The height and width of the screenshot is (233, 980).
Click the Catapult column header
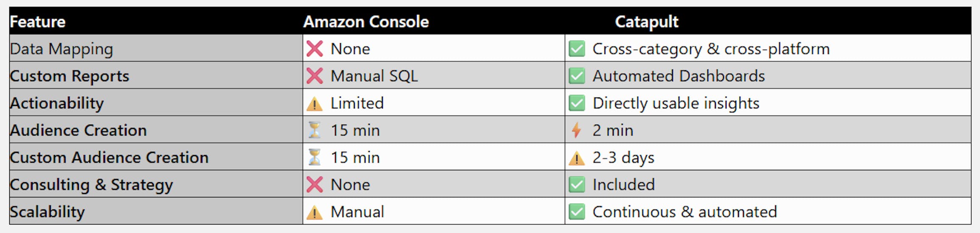(x=646, y=22)
